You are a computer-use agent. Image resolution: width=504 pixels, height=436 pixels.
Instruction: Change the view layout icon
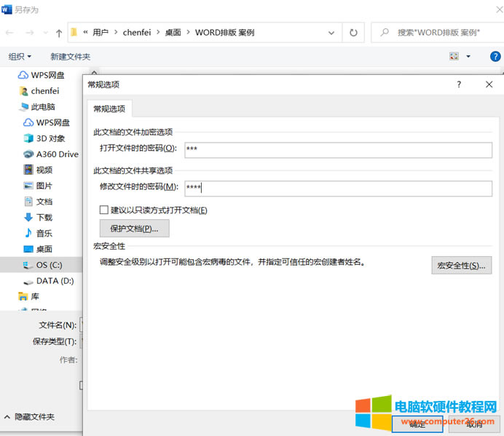[454, 56]
